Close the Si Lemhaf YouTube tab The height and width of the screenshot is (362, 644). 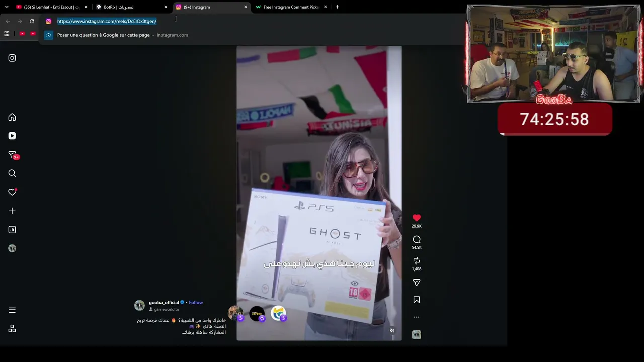pyautogui.click(x=86, y=7)
